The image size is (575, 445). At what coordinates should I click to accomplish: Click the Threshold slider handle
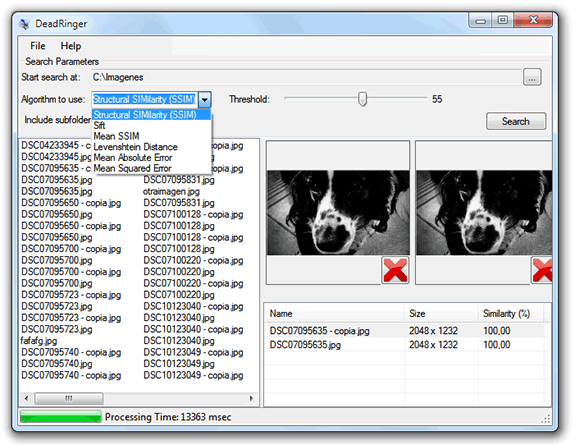point(362,99)
